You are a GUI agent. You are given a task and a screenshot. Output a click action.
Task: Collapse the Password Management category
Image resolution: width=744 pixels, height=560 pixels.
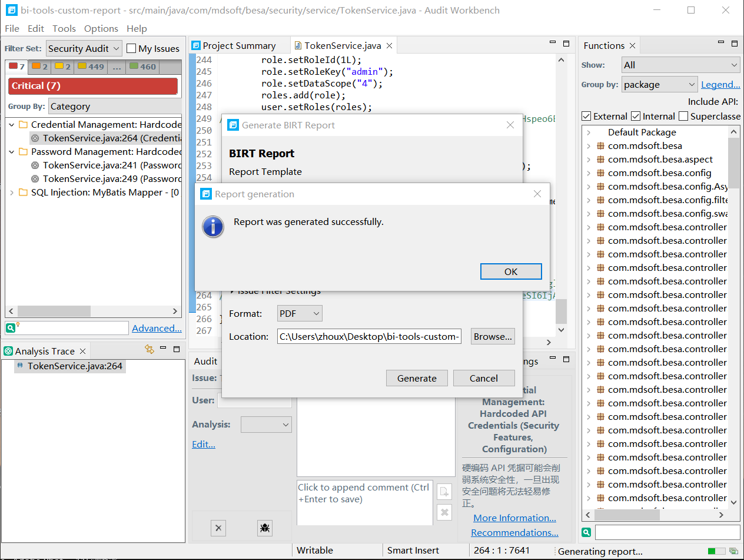tap(11, 152)
